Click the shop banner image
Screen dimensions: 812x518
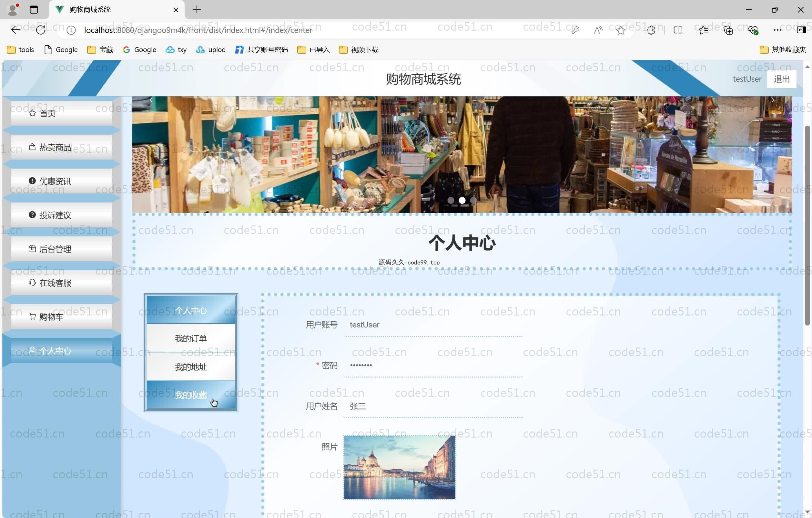pyautogui.click(x=462, y=155)
